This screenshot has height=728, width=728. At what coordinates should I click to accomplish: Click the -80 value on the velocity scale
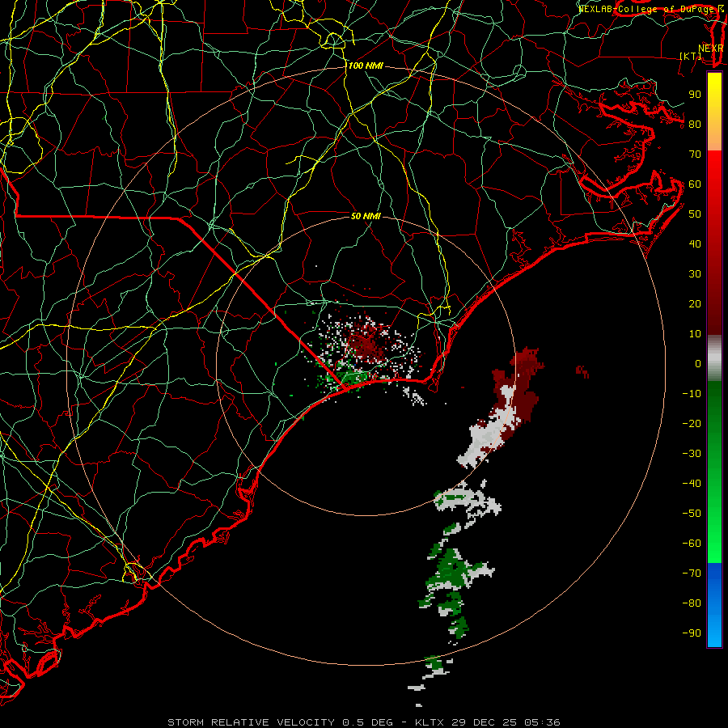pyautogui.click(x=692, y=603)
